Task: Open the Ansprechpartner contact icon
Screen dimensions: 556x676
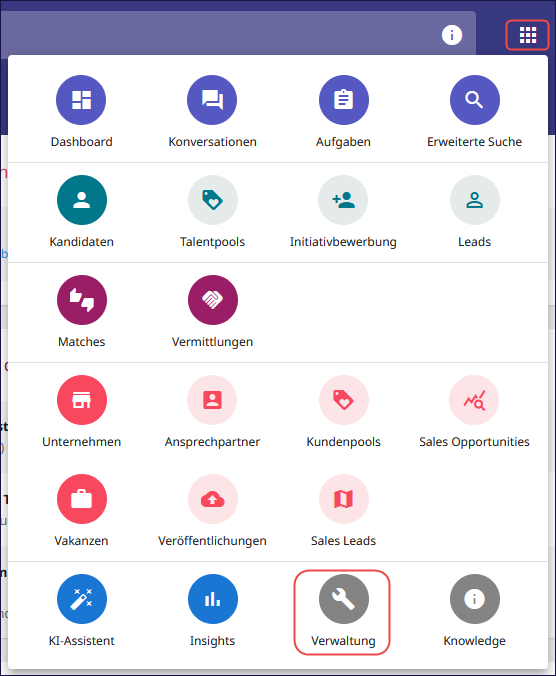Action: point(212,400)
